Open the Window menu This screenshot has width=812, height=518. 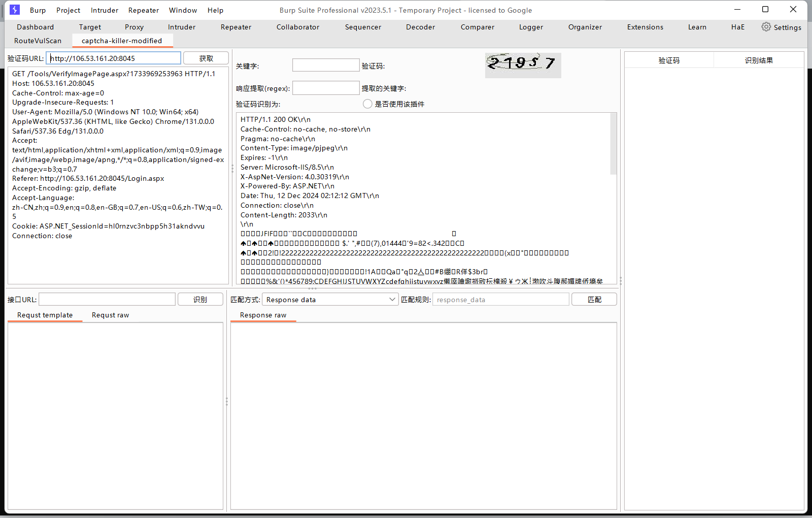coord(183,10)
